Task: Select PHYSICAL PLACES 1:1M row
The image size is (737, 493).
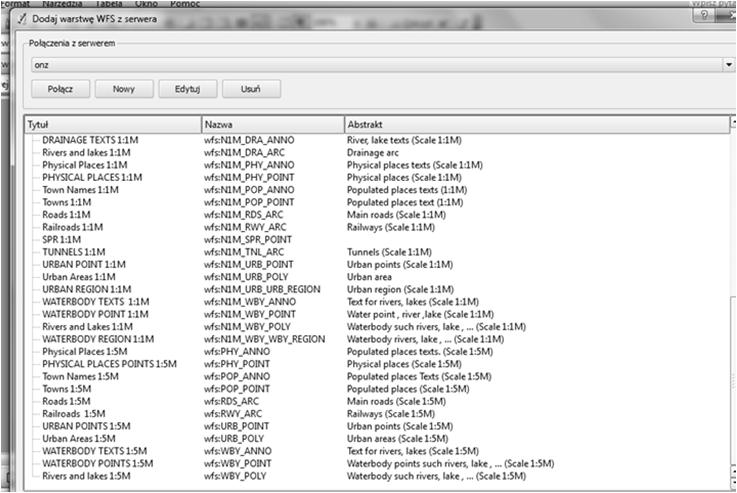Action: [92, 177]
